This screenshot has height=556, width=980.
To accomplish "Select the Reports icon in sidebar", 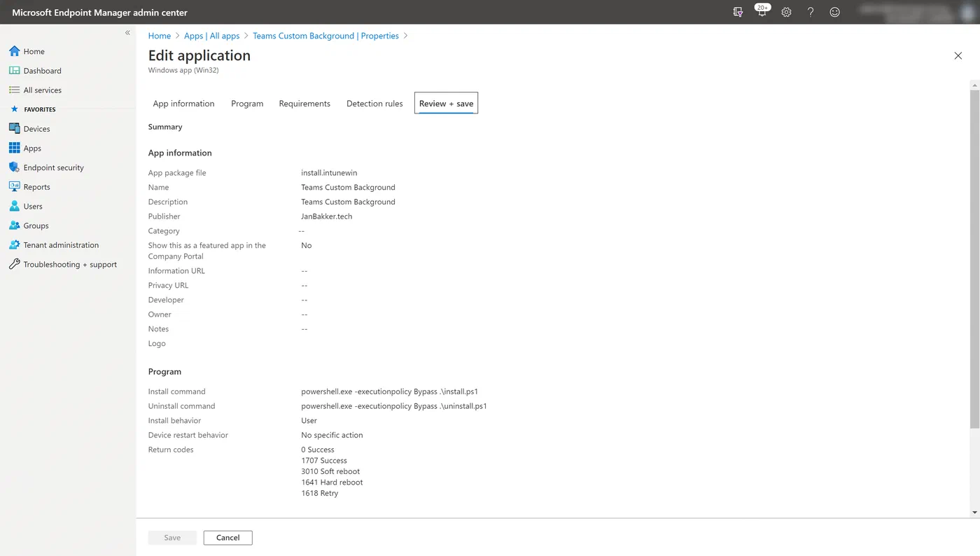I will [14, 187].
